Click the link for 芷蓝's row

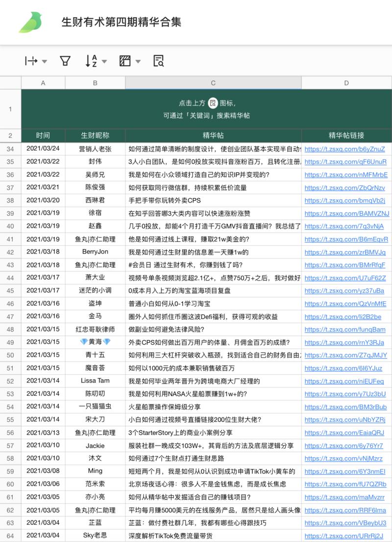346,523
